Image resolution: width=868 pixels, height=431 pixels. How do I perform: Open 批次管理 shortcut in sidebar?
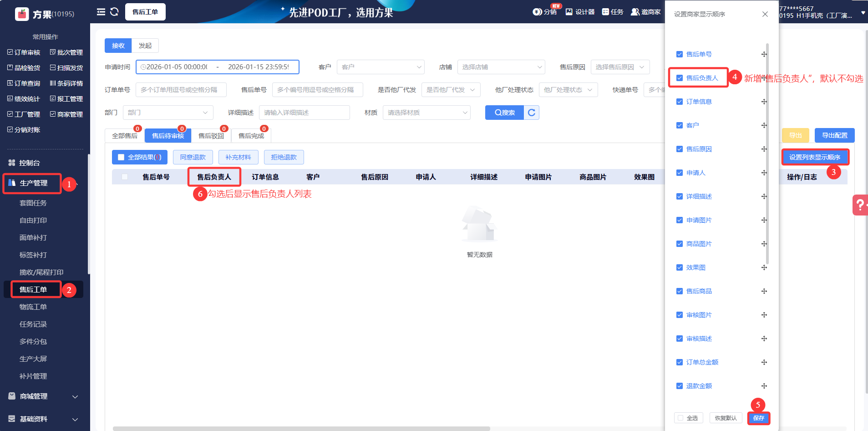(66, 52)
